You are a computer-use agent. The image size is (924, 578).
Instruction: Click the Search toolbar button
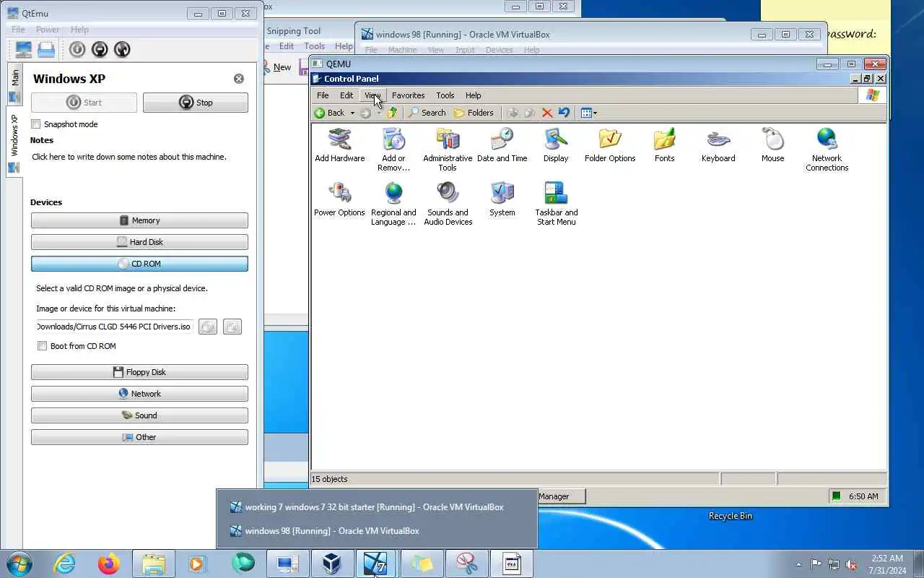point(427,113)
